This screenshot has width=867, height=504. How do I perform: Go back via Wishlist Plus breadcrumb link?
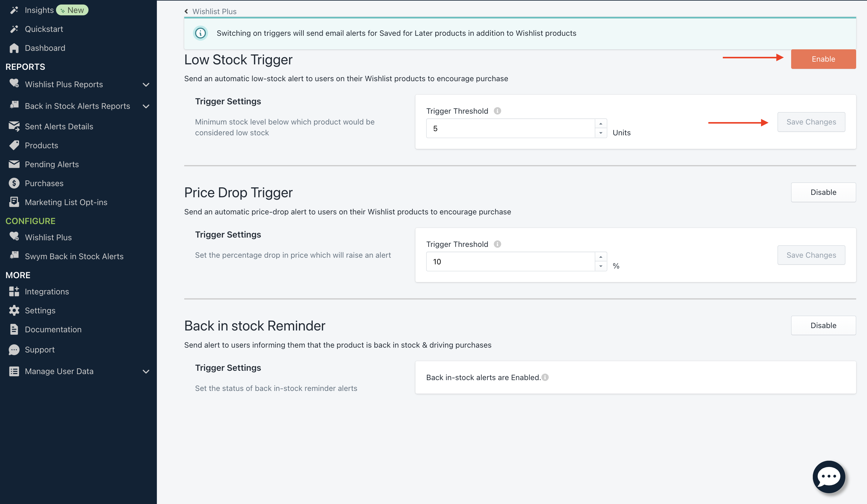(x=214, y=11)
